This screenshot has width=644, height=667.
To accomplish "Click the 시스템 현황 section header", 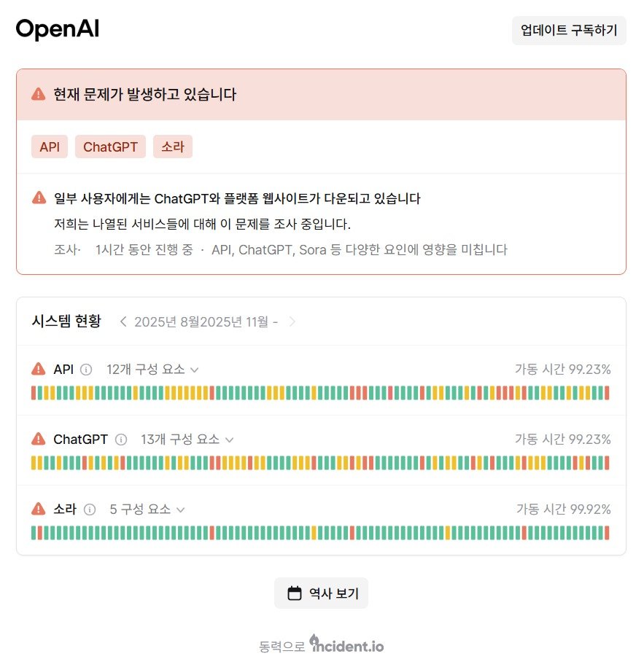I will tap(66, 319).
